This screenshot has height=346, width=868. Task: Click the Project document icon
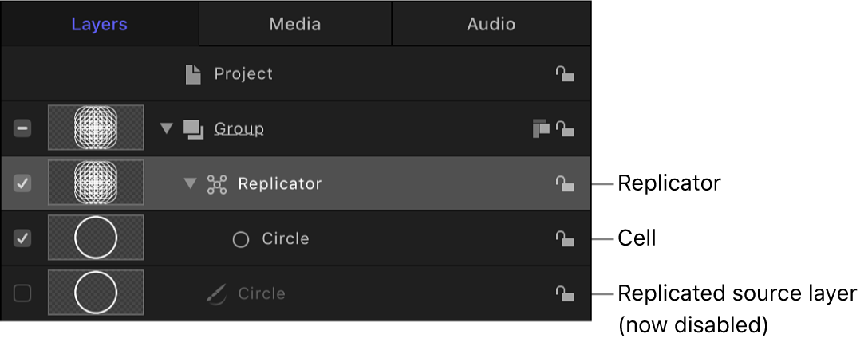pos(193,75)
